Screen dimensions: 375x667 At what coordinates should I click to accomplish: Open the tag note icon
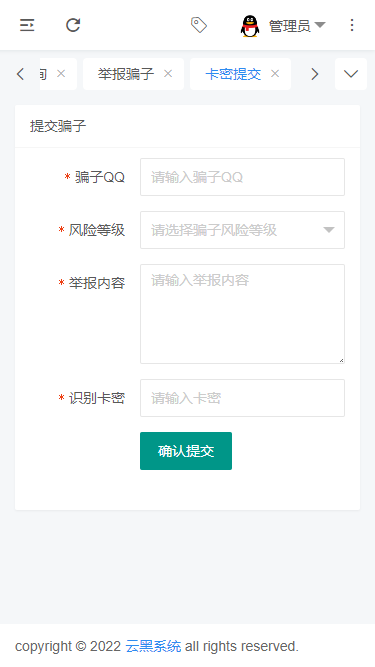[x=199, y=25]
